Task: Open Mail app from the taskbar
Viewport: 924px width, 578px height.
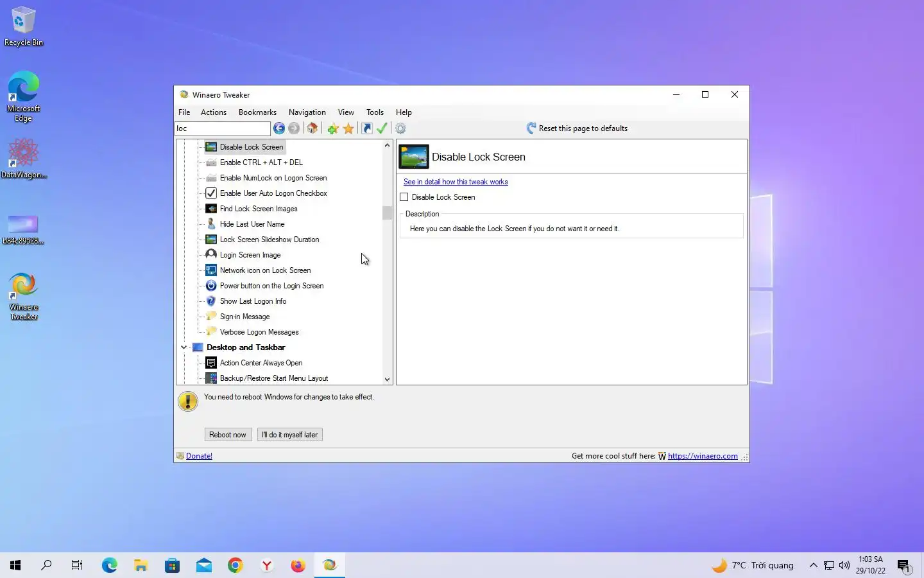Action: tap(204, 565)
